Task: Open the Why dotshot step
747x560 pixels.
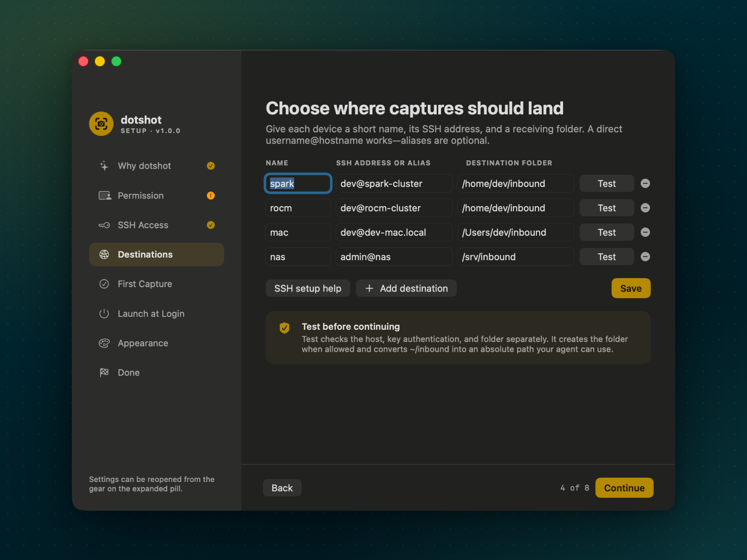Action: pyautogui.click(x=157, y=166)
